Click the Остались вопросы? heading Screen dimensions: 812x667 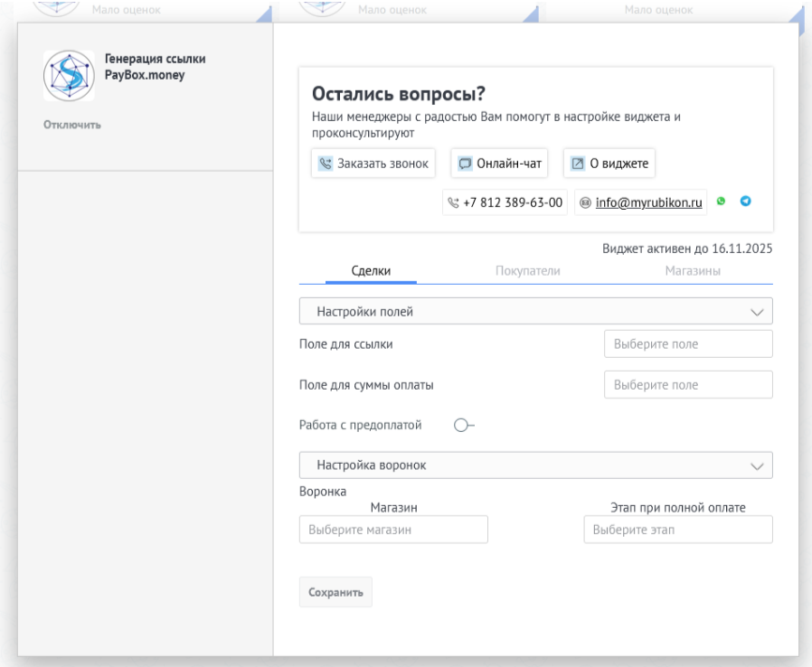click(x=399, y=94)
